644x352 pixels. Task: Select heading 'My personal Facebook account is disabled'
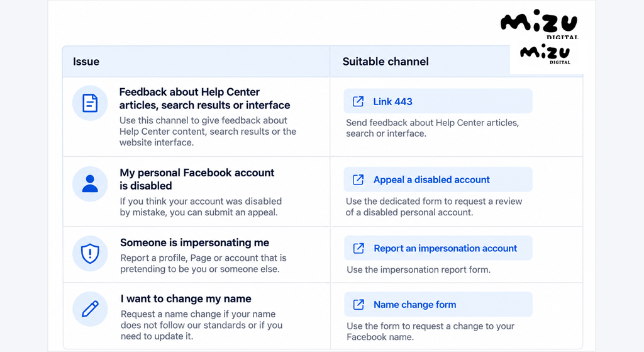coord(197,179)
